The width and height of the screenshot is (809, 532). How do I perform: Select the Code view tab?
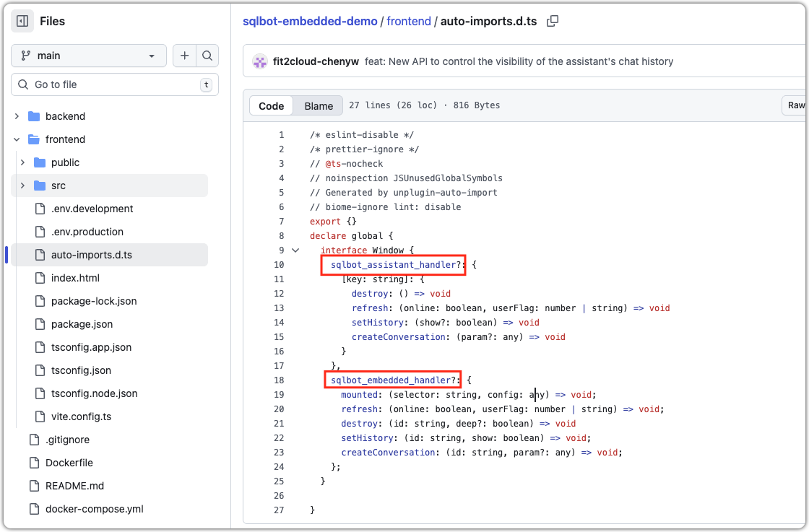tap(272, 106)
